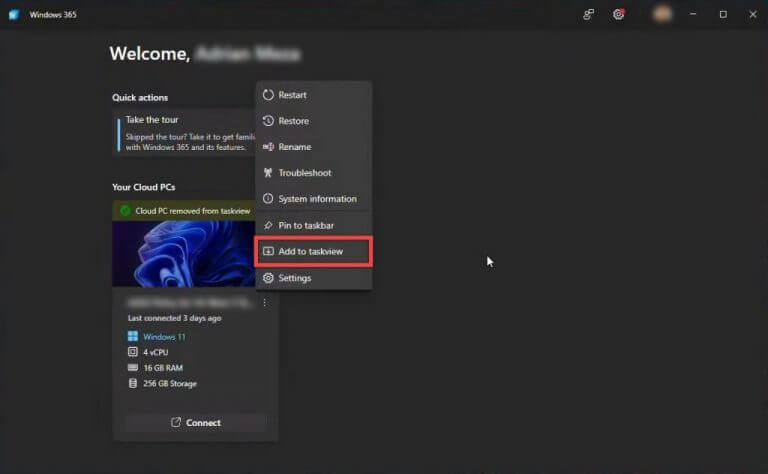Open the settings gear in title bar
The width and height of the screenshot is (768, 474).
tap(619, 15)
